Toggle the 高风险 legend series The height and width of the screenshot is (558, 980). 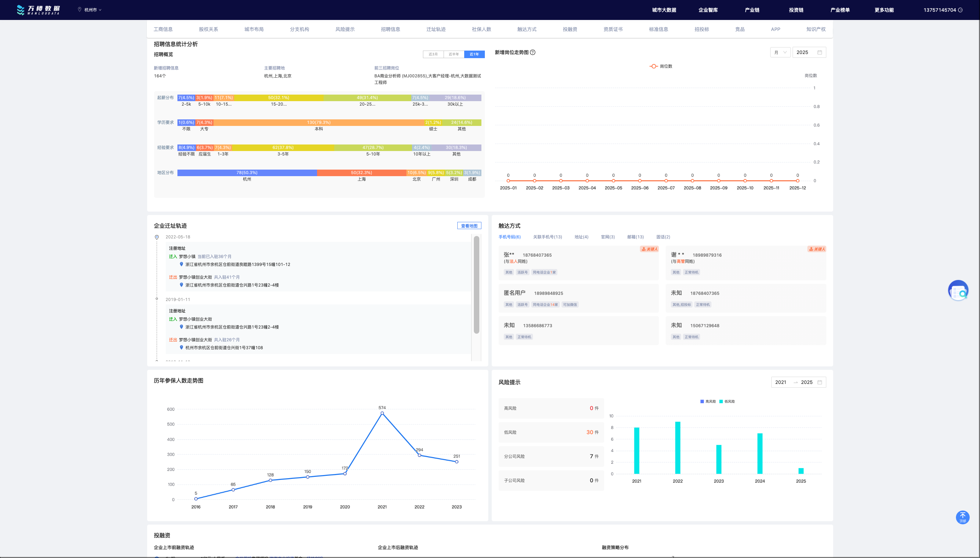(x=708, y=401)
